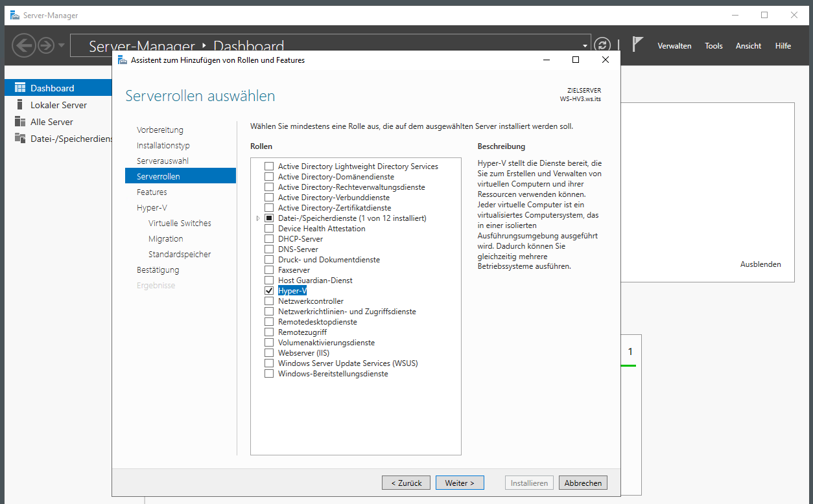The image size is (813, 504).
Task: Select the Alle Server icon
Action: (x=20, y=122)
